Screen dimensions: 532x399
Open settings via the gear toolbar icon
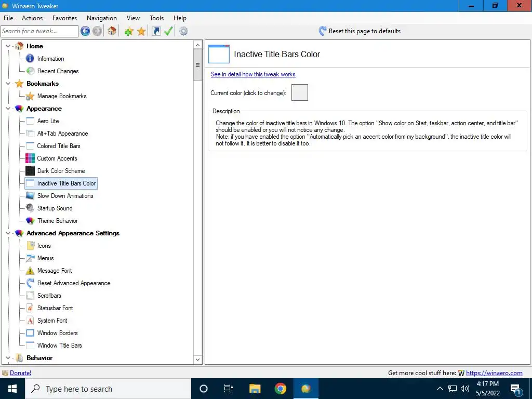[183, 31]
